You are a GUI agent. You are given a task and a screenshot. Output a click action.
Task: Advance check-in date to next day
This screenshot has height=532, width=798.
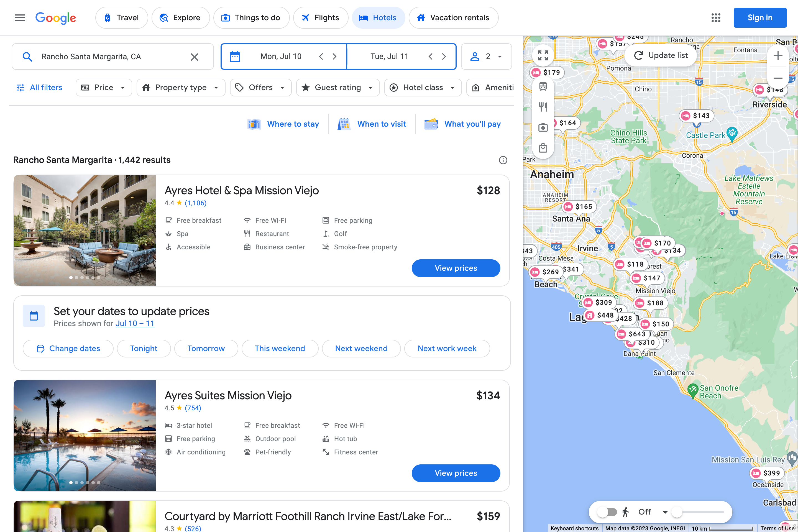coord(334,57)
